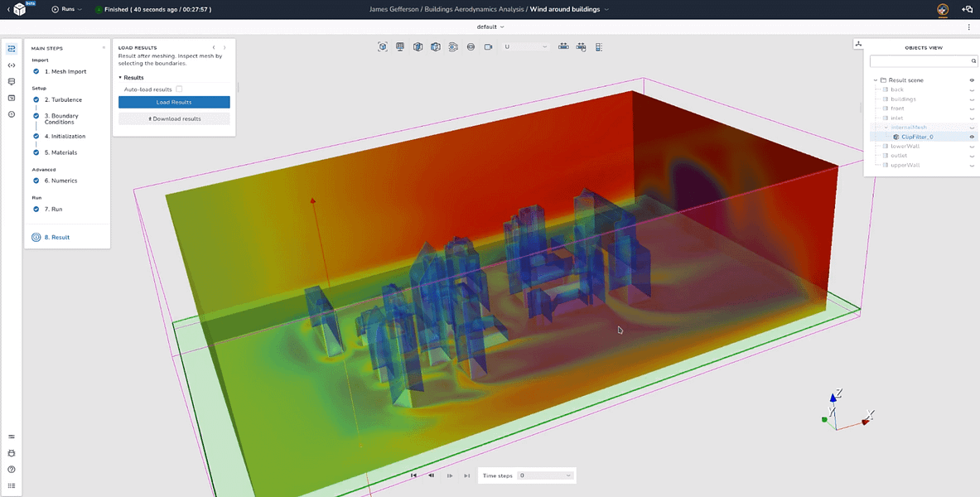Go to step 1. Mesh Import

pos(65,71)
